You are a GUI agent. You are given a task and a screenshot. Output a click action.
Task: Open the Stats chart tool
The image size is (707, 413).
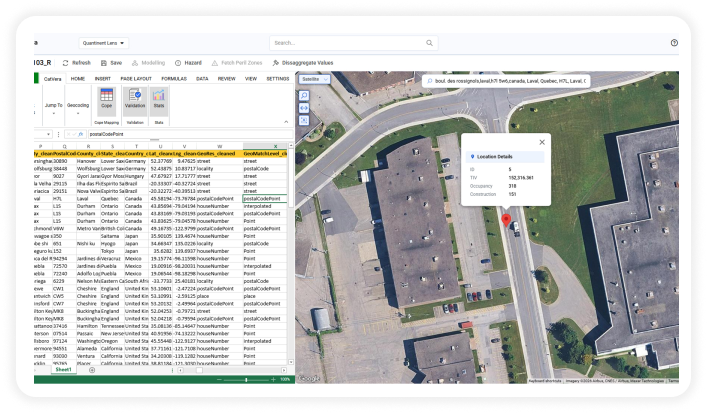pos(159,101)
